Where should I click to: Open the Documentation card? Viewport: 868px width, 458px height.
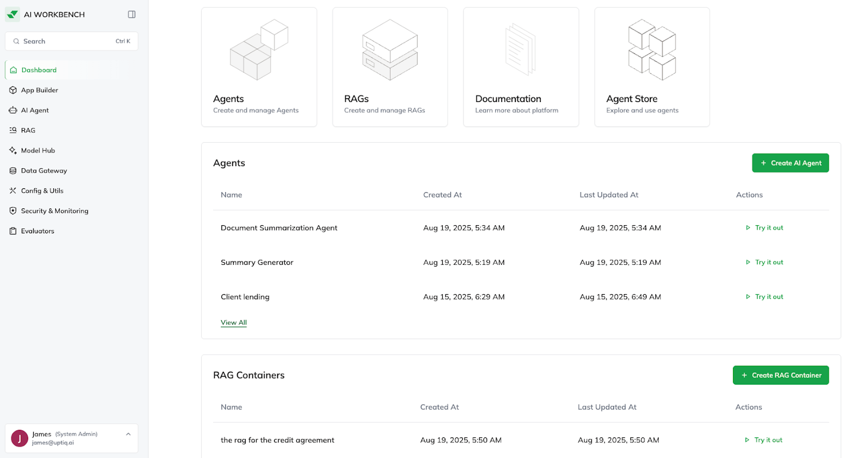pos(521,67)
